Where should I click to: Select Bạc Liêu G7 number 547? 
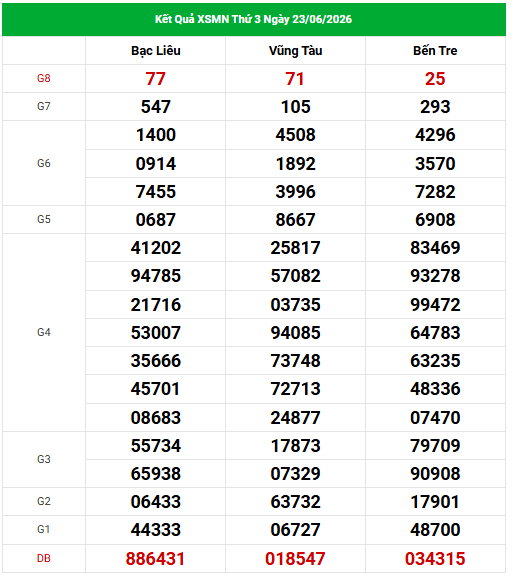click(x=157, y=107)
